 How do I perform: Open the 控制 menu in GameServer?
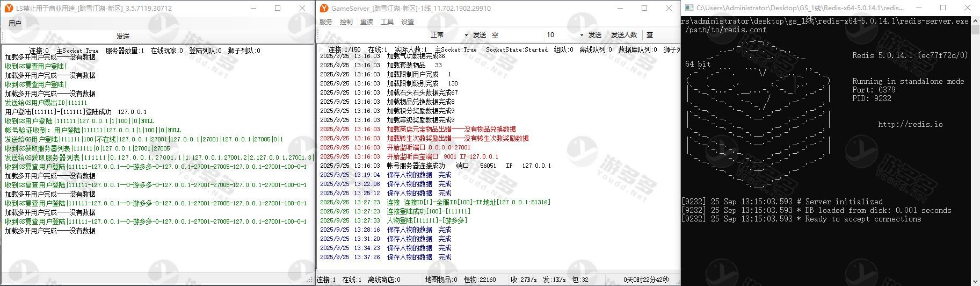pyautogui.click(x=346, y=22)
